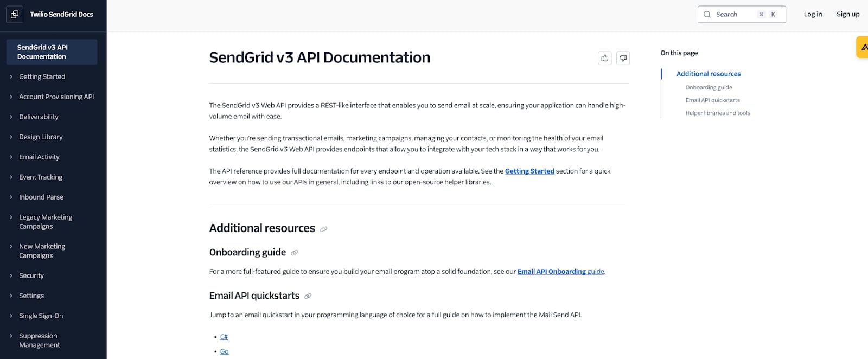
Task: Expand the Suppression Management chevron
Action: click(x=11, y=336)
